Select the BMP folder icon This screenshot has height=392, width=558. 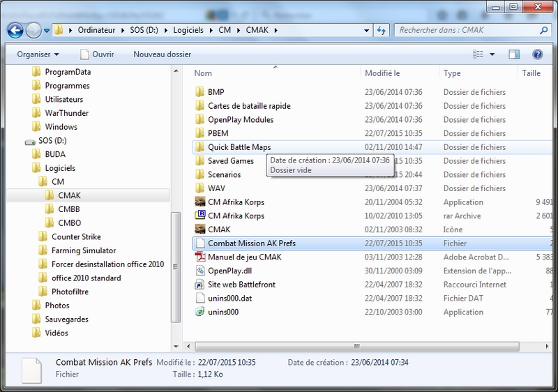199,92
